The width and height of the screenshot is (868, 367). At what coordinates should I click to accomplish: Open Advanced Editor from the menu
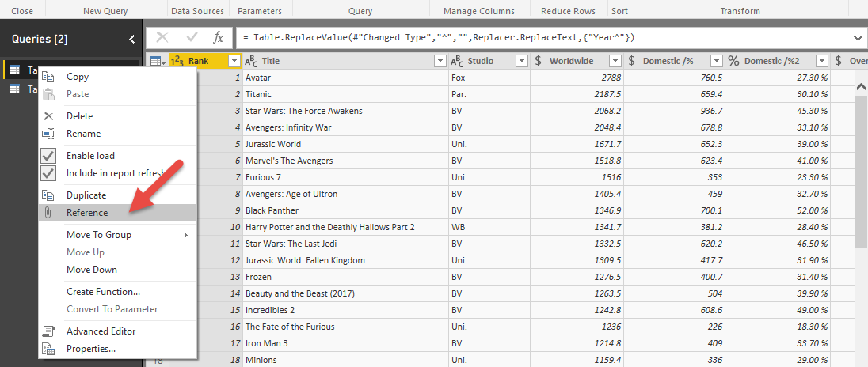tap(101, 331)
